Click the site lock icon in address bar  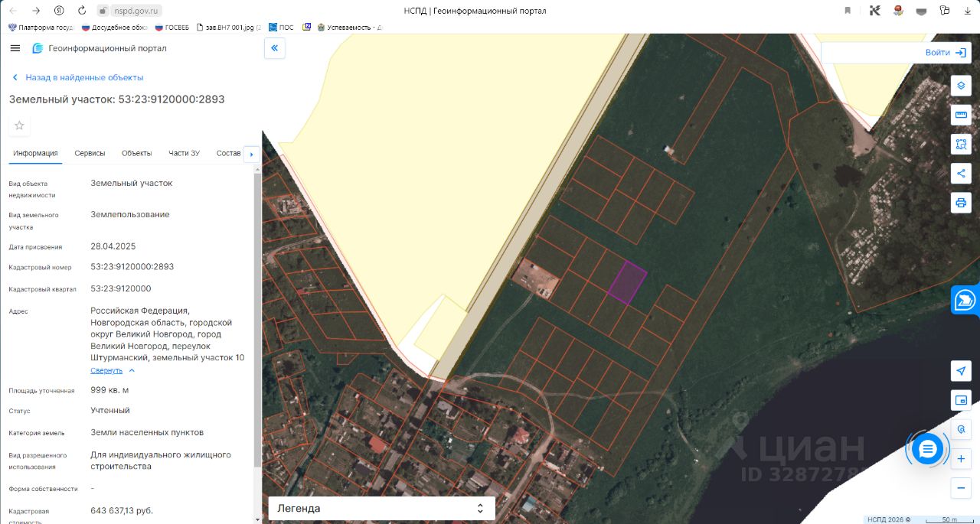tap(104, 11)
